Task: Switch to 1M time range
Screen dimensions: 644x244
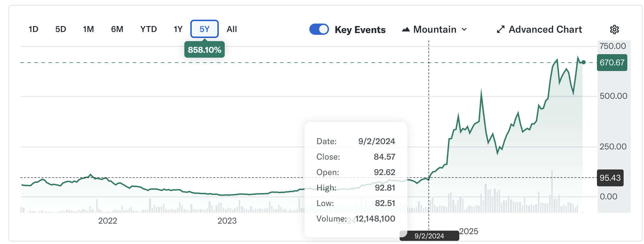Action: click(88, 29)
